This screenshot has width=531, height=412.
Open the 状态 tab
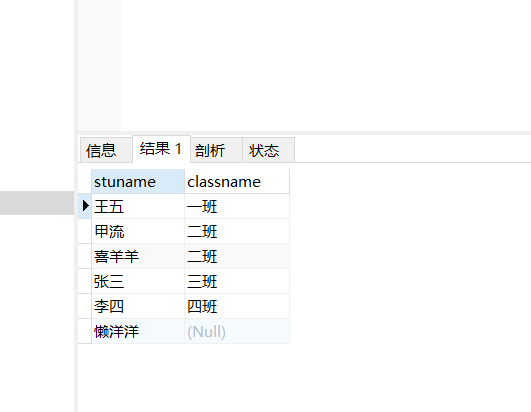tap(268, 150)
